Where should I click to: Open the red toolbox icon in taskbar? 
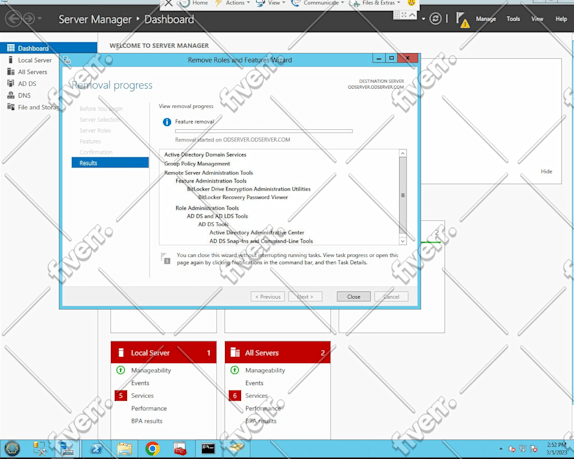point(180,449)
